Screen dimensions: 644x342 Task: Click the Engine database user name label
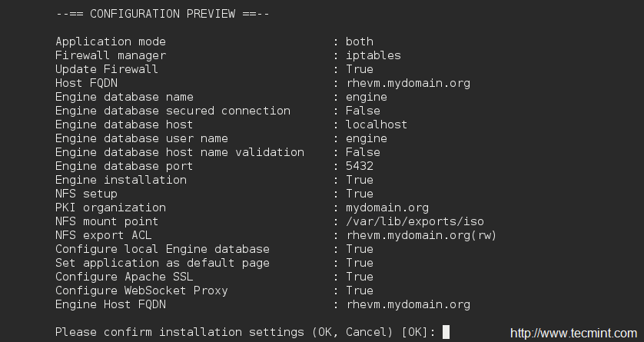click(x=141, y=138)
